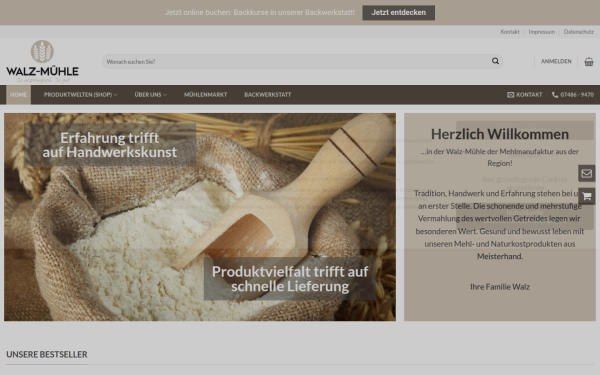Click 'Produktvielfalt trifft auf schnelle Lieferung' caption
The width and height of the screenshot is (600, 375).
click(290, 279)
